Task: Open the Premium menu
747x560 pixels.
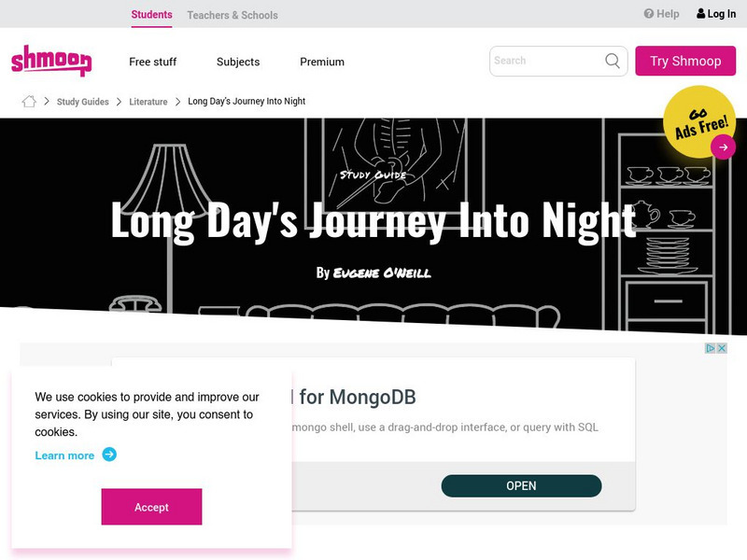Action: coord(321,62)
